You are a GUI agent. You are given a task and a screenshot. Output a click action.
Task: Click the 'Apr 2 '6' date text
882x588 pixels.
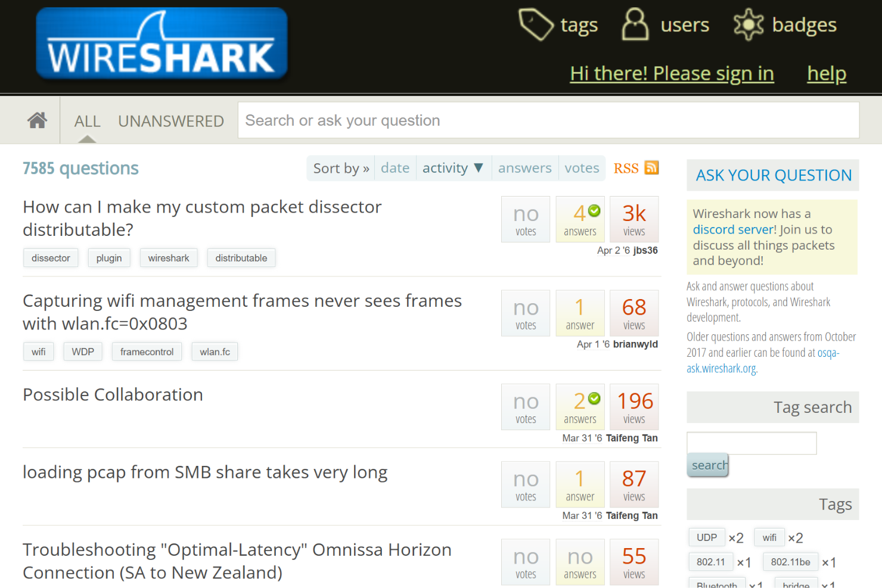613,250
